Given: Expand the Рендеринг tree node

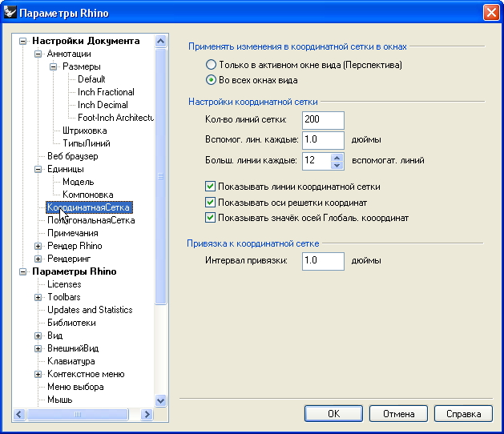Looking at the screenshot, I should click(38, 259).
